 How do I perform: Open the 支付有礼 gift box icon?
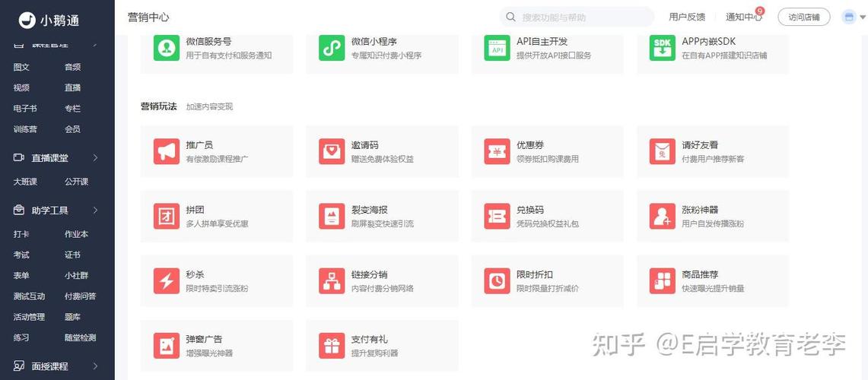click(x=332, y=346)
